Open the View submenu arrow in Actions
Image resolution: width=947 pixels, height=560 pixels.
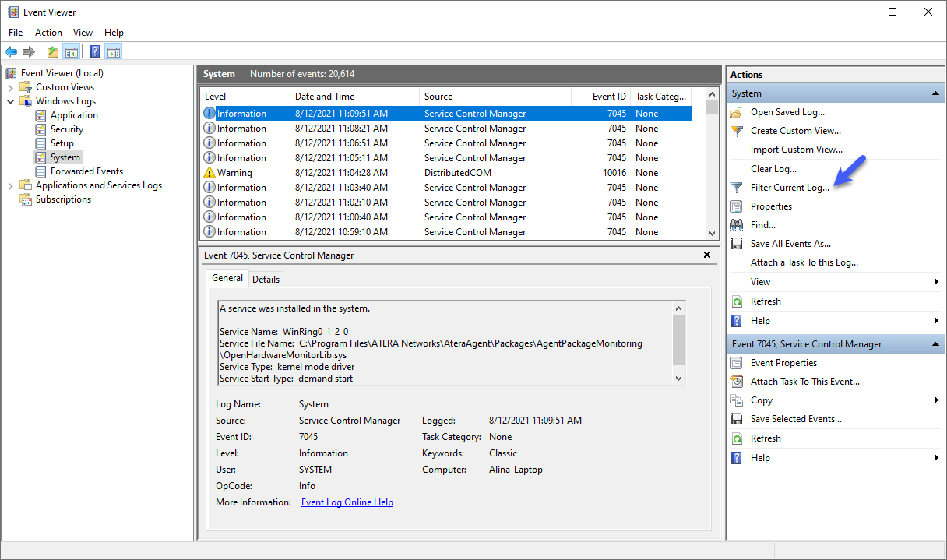coord(936,282)
